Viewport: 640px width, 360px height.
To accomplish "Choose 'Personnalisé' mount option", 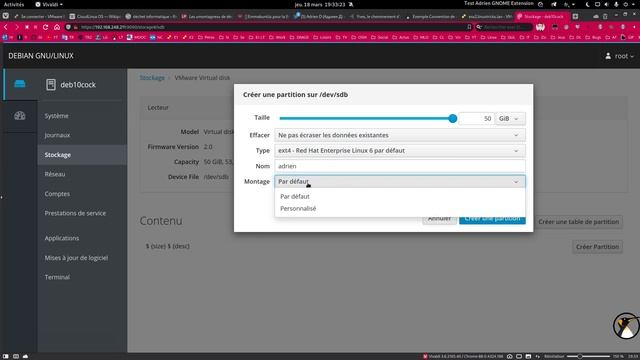I will [x=298, y=208].
